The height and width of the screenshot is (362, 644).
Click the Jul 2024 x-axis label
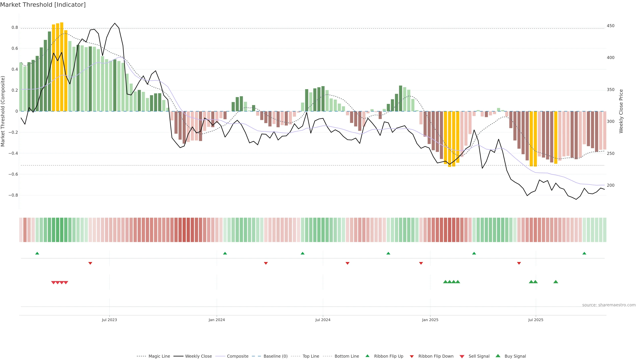[x=323, y=320]
